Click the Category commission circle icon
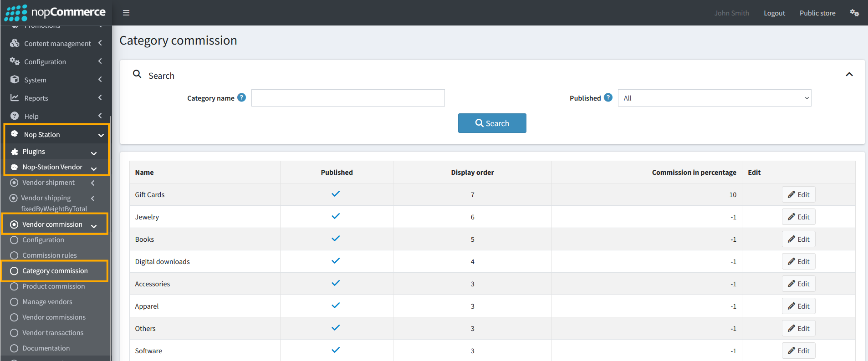Screen dimensions: 868x361 14,271
